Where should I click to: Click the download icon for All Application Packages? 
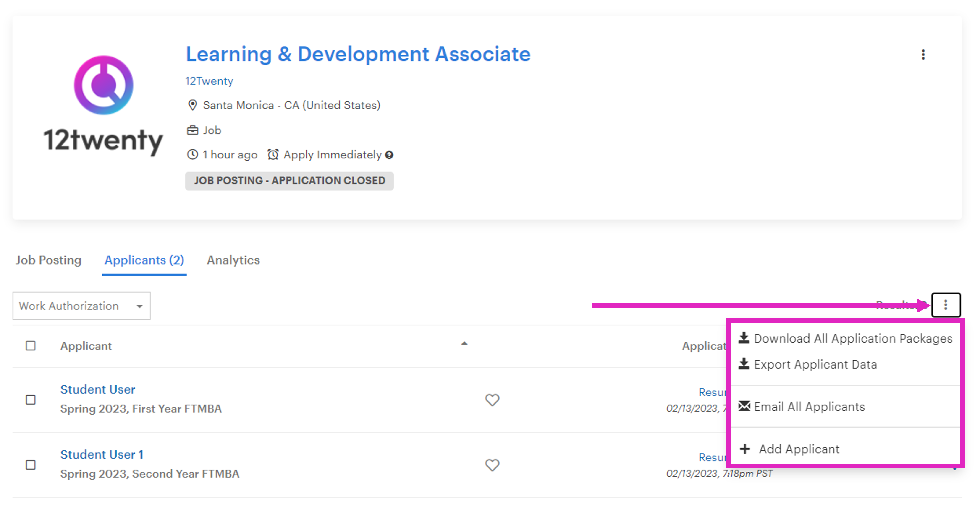[744, 338]
